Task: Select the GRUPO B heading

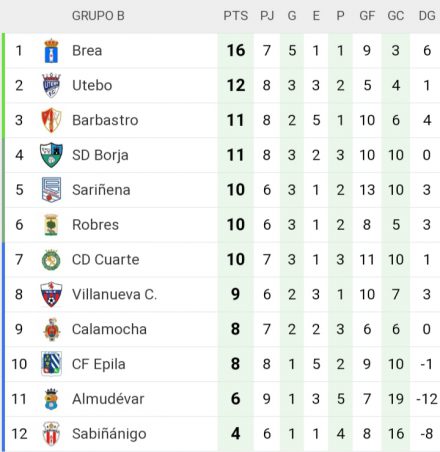Action: pyautogui.click(x=98, y=16)
